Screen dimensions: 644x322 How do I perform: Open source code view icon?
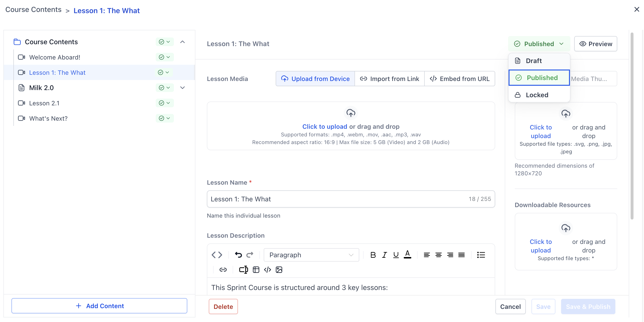pyautogui.click(x=217, y=255)
